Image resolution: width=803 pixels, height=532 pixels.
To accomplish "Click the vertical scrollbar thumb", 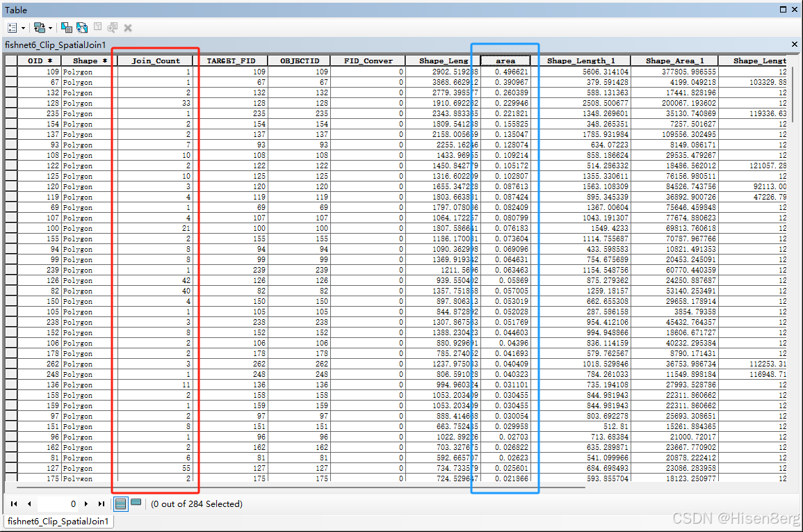I will coord(793,94).
